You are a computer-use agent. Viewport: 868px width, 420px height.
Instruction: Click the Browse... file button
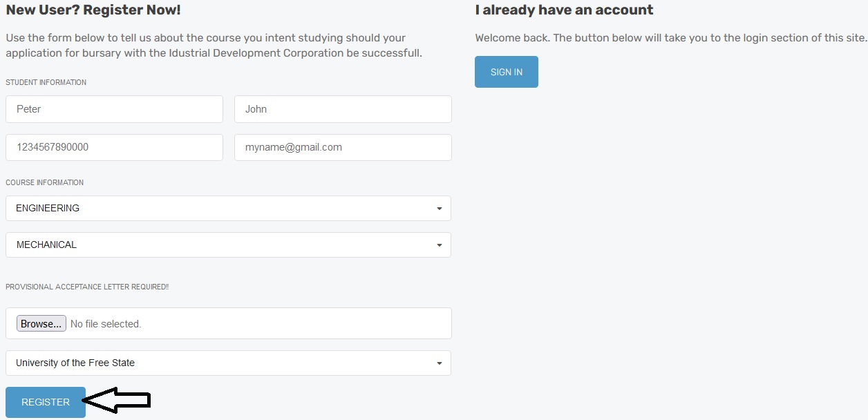tap(41, 323)
